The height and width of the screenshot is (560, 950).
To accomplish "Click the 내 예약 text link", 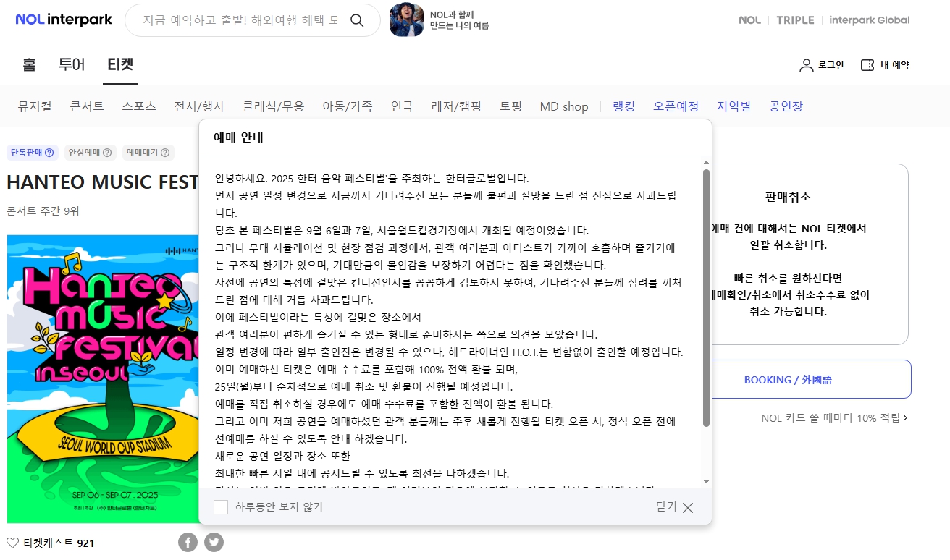I will click(895, 65).
